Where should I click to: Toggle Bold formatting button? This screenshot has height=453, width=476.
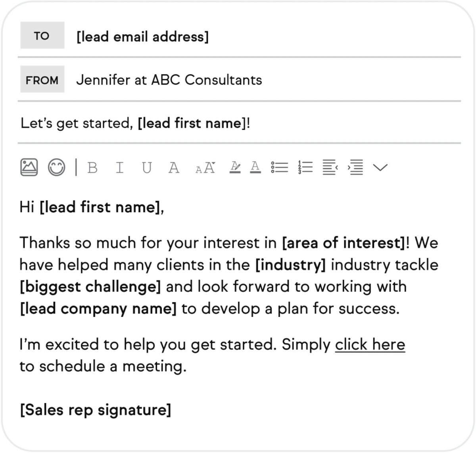[92, 168]
